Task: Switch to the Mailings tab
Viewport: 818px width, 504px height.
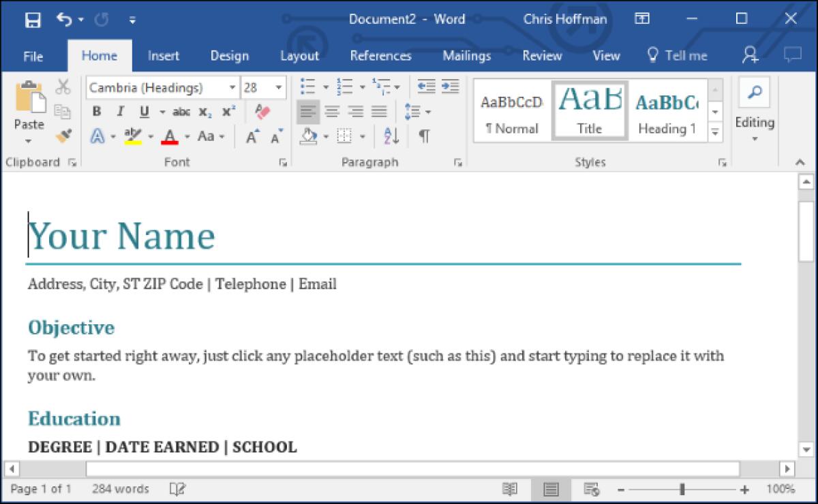Action: coord(466,56)
